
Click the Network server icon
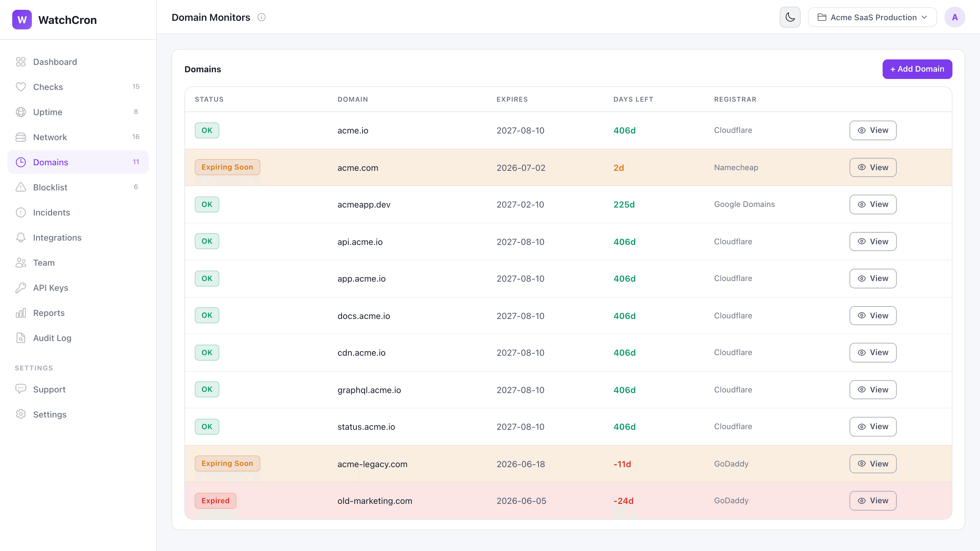pos(21,137)
